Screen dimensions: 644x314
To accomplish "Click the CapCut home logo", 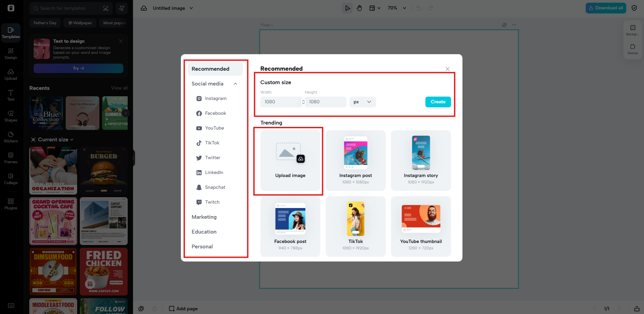I will coord(11,8).
